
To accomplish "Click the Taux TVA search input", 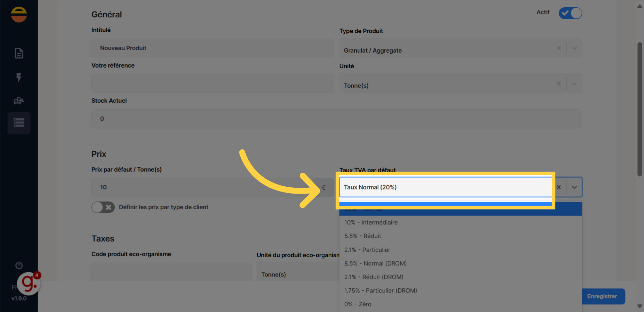I will click(446, 187).
